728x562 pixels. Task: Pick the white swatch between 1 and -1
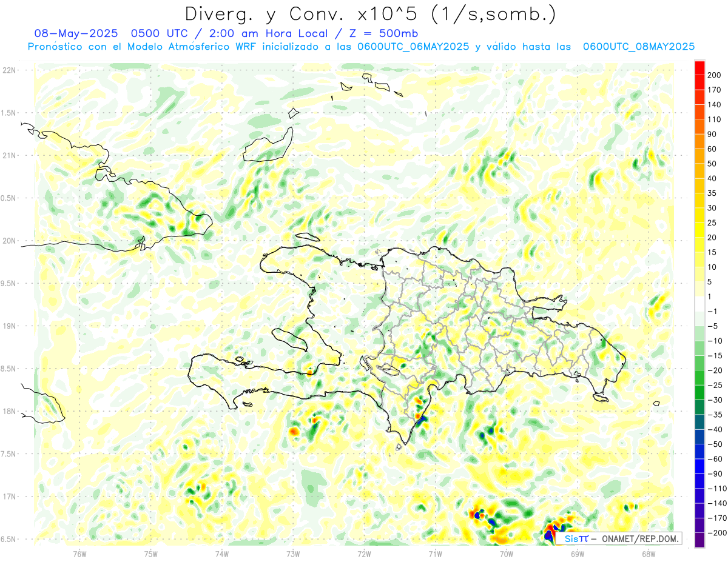coord(700,304)
